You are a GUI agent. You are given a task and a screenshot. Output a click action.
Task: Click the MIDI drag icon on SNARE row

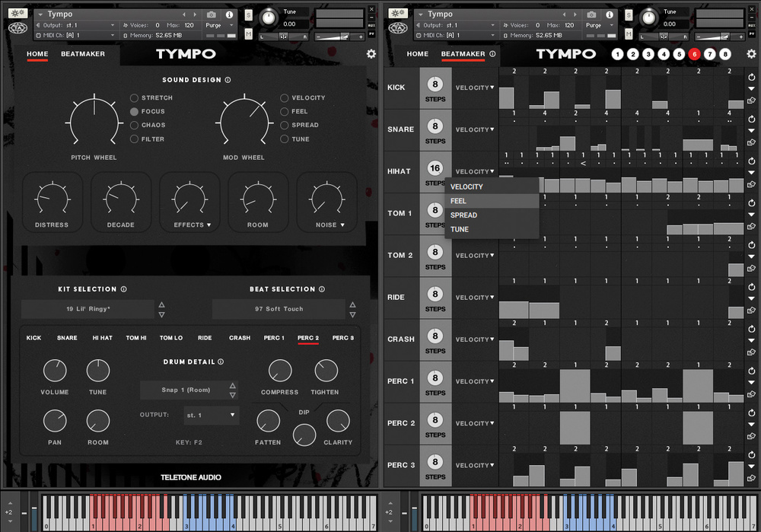(x=752, y=143)
